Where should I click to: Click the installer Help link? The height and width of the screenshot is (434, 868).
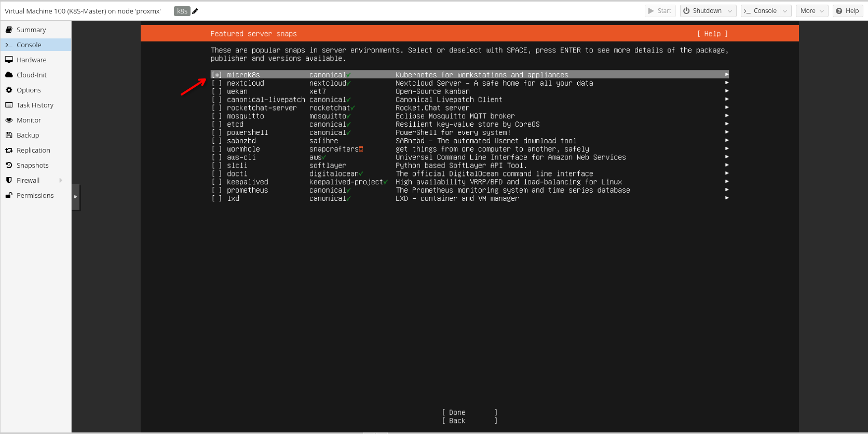click(712, 34)
